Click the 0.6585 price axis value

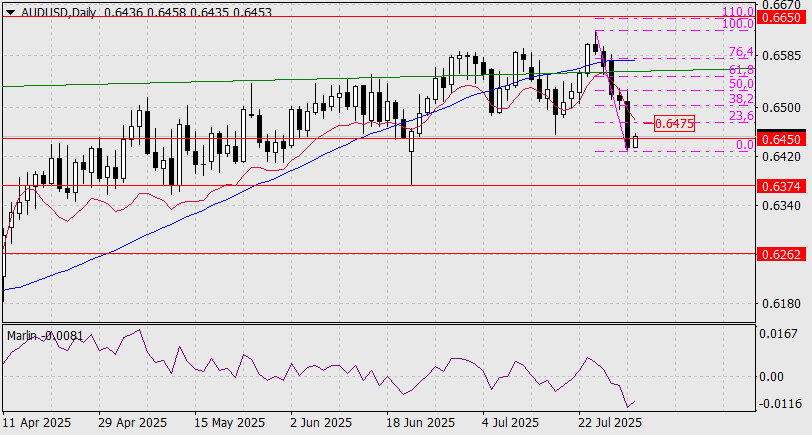(x=781, y=55)
